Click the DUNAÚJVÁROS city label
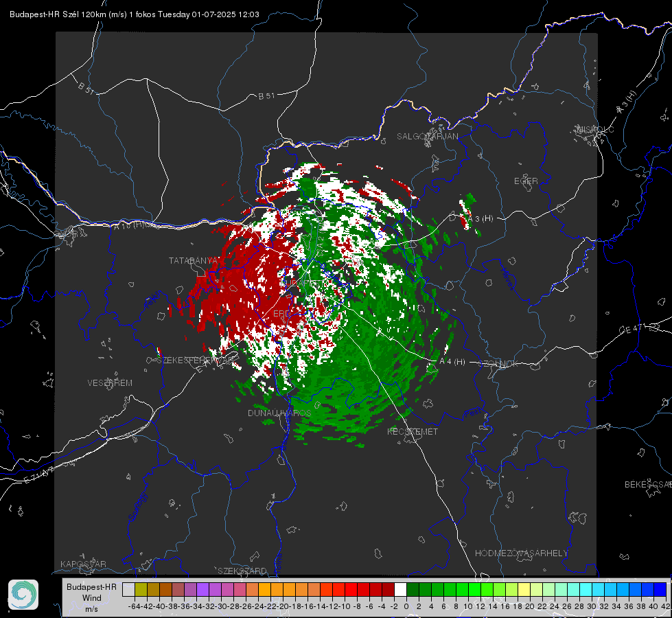The width and height of the screenshot is (672, 618). point(279,413)
